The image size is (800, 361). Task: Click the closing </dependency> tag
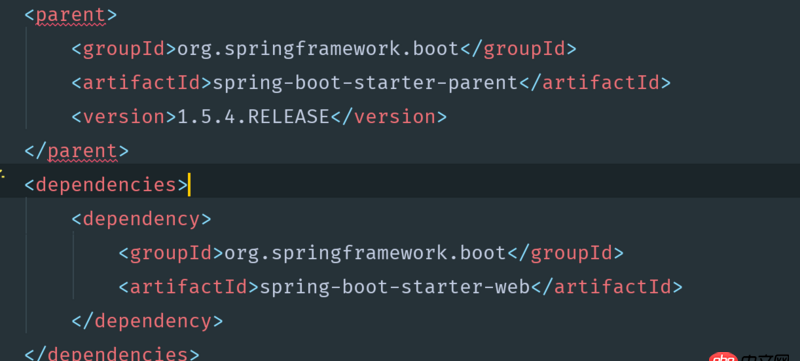pos(147,321)
